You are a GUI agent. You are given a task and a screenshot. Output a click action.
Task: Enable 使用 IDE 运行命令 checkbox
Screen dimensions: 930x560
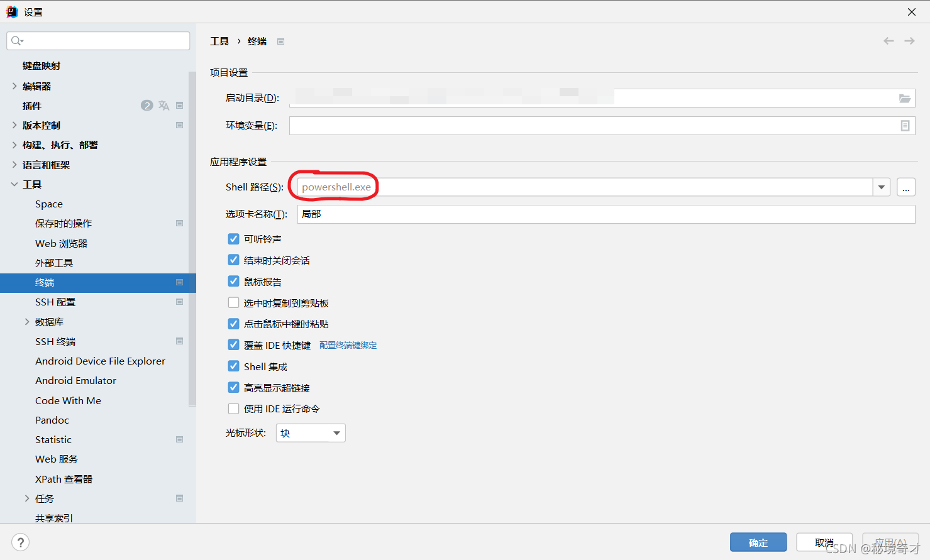click(x=233, y=409)
